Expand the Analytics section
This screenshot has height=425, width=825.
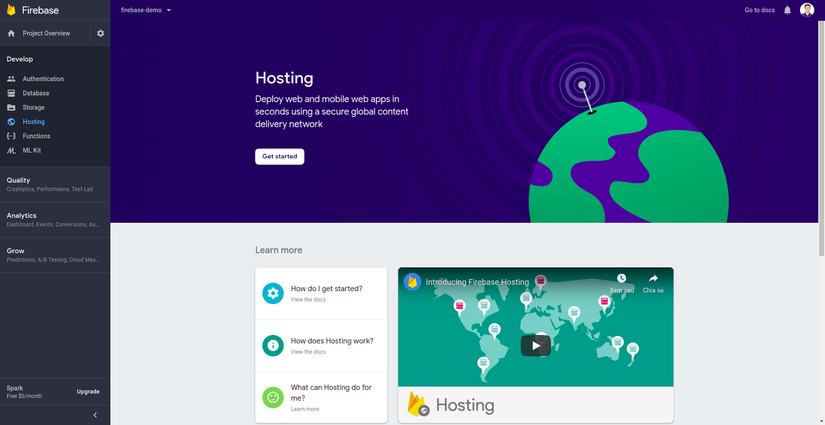pyautogui.click(x=55, y=220)
